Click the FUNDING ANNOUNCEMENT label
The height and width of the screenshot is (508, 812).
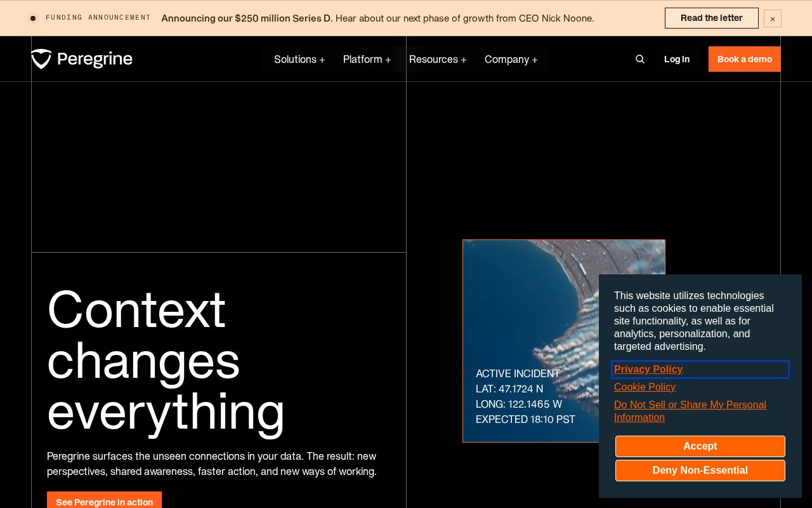[x=98, y=18]
